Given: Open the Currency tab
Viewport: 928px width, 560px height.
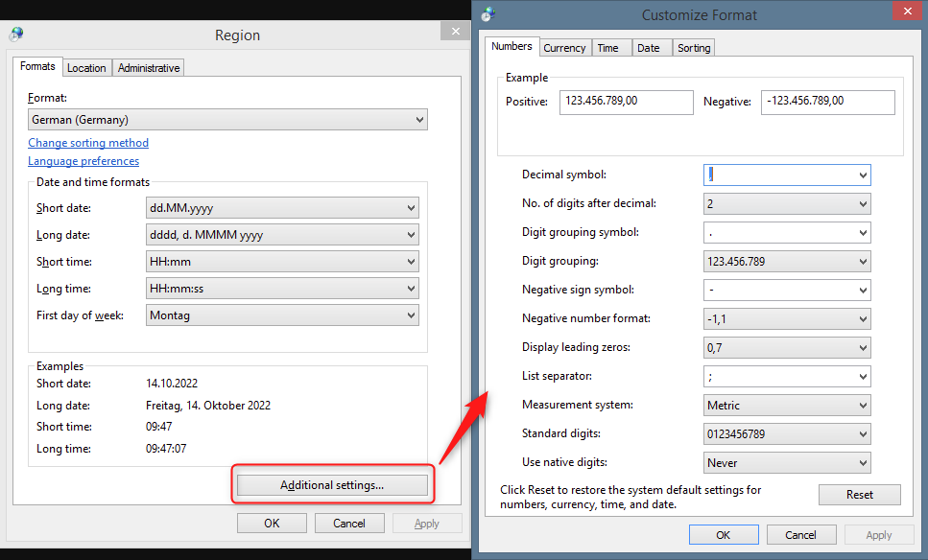Looking at the screenshot, I should point(564,48).
